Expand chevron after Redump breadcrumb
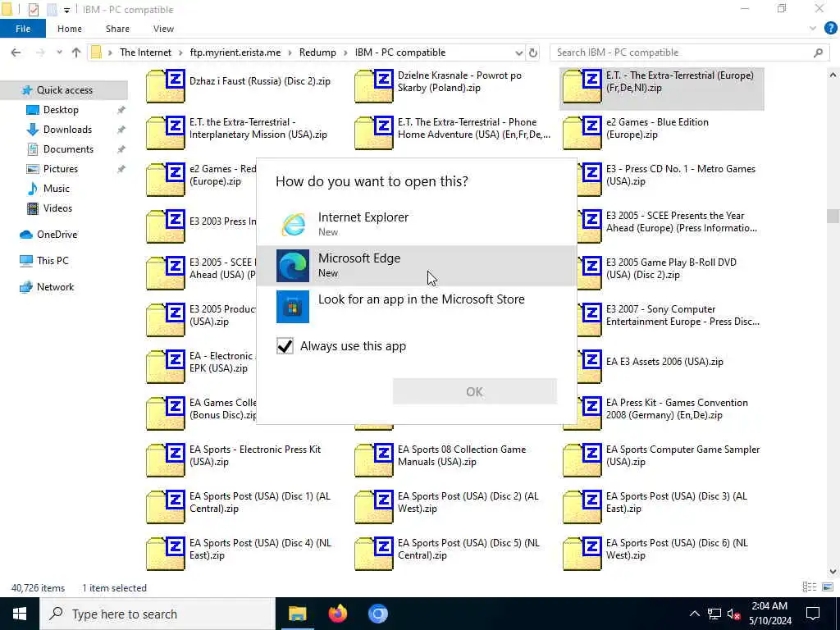840x630 pixels. click(345, 52)
